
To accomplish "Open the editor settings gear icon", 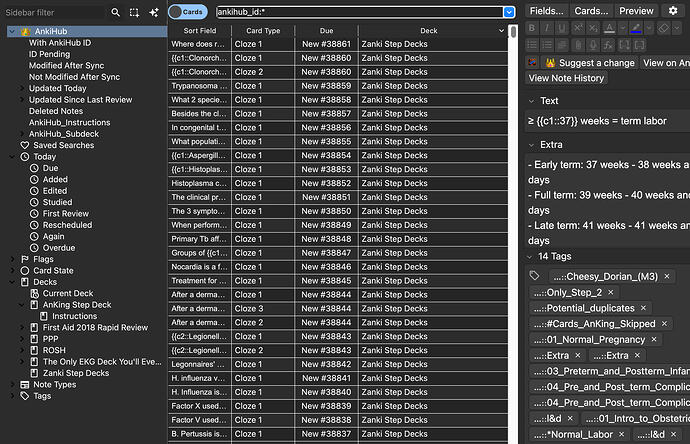I will pos(673,11).
